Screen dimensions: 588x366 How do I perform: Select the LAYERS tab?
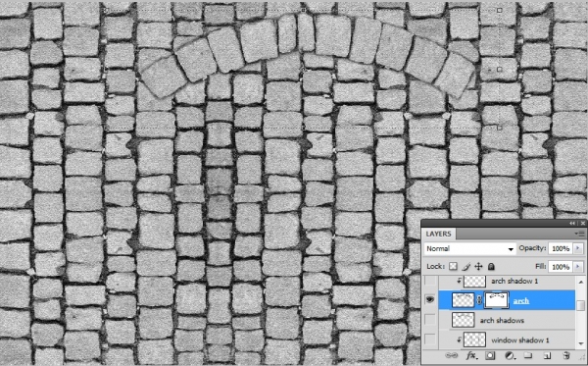coord(438,234)
